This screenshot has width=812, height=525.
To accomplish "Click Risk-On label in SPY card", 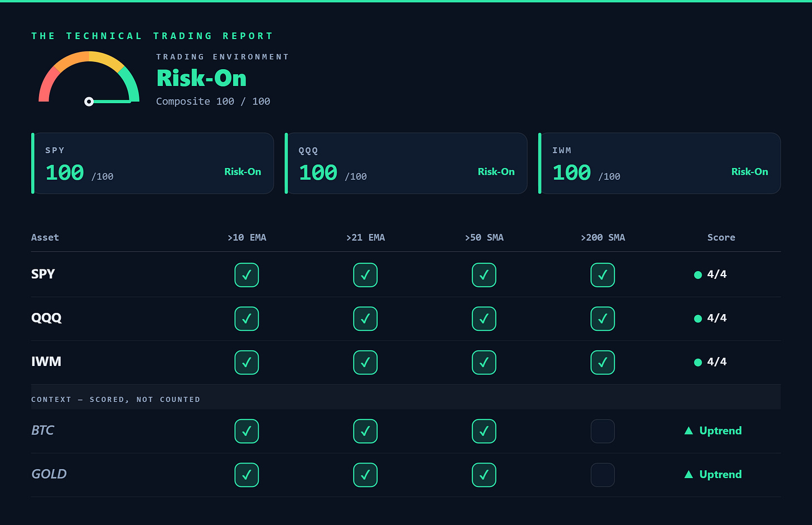I will point(243,172).
